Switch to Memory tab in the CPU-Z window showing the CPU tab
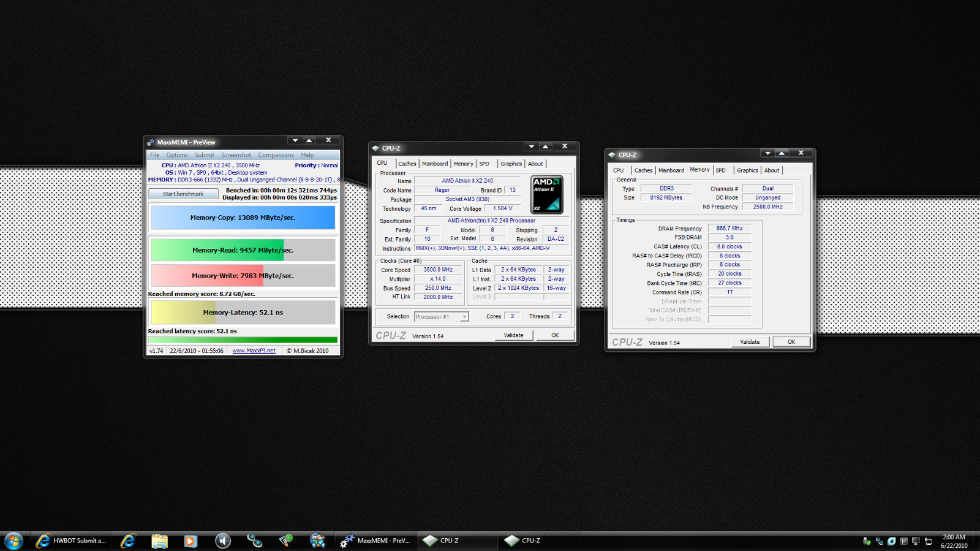This screenshot has height=551, width=980. [464, 164]
